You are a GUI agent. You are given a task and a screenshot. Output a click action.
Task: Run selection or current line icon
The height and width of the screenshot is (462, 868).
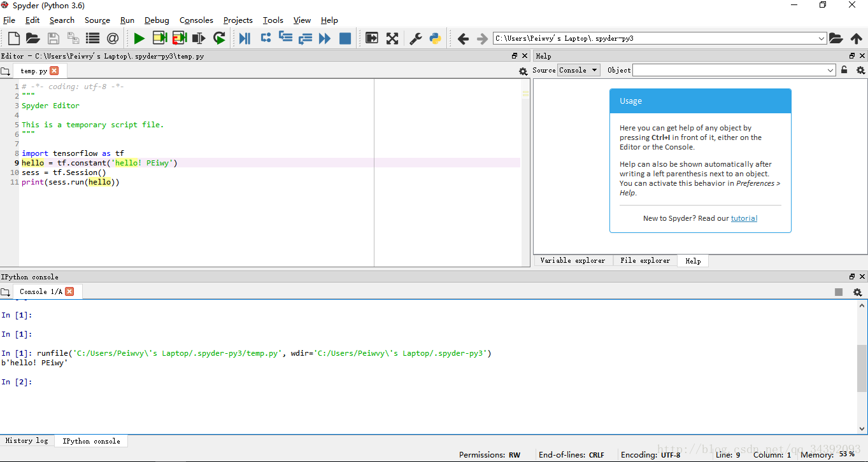(x=199, y=38)
